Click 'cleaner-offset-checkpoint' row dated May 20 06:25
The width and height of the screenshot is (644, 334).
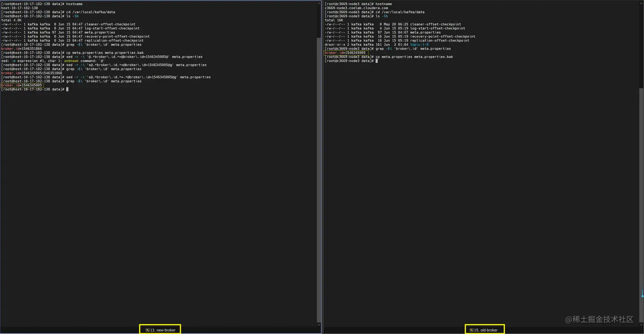(x=393, y=24)
